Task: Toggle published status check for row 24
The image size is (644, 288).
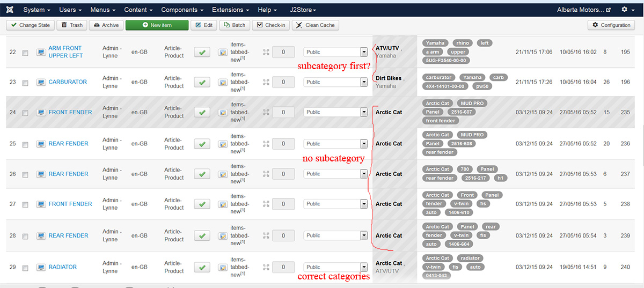Action: (x=202, y=112)
